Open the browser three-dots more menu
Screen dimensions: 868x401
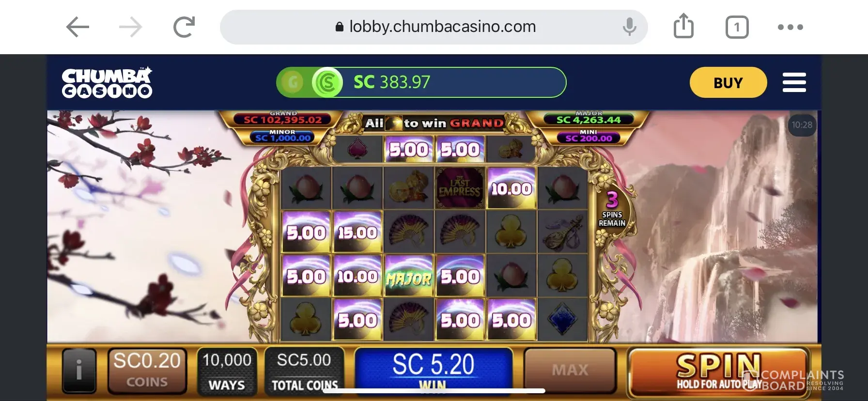(x=790, y=27)
